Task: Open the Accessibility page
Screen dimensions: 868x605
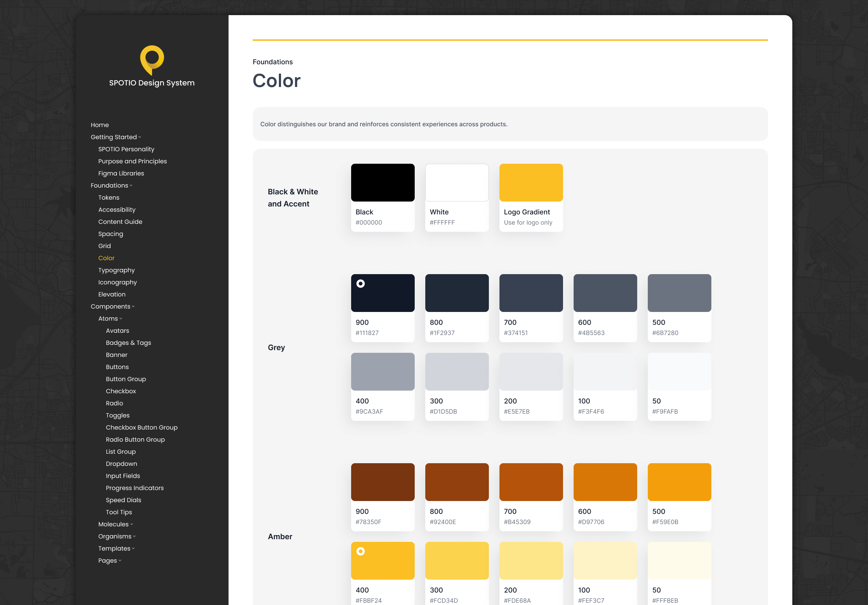Action: [117, 209]
